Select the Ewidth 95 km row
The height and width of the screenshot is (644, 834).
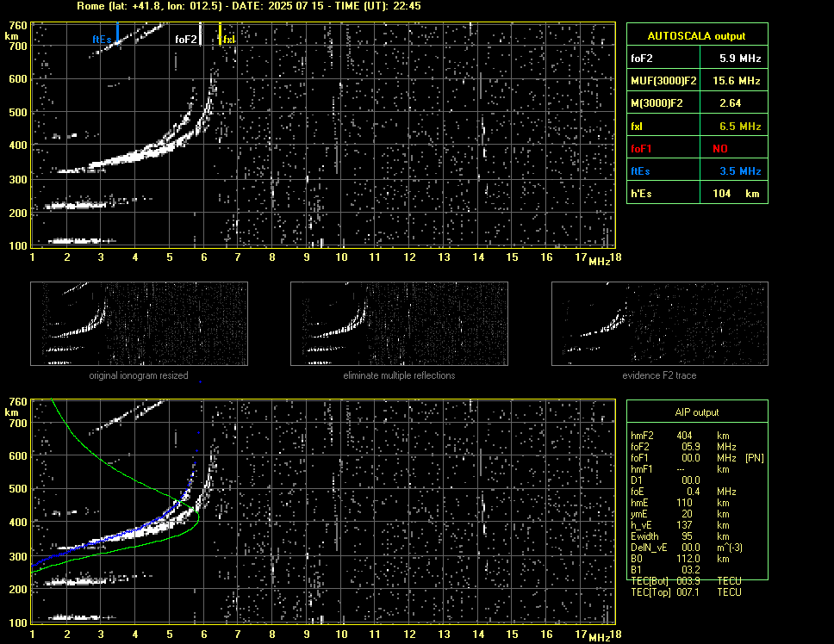pos(680,536)
